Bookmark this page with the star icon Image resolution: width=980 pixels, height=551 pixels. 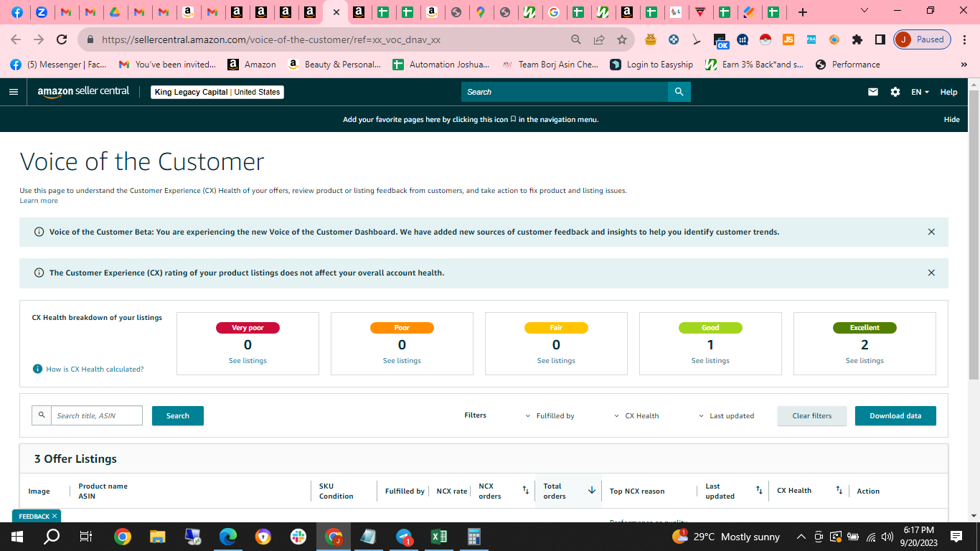(x=622, y=39)
